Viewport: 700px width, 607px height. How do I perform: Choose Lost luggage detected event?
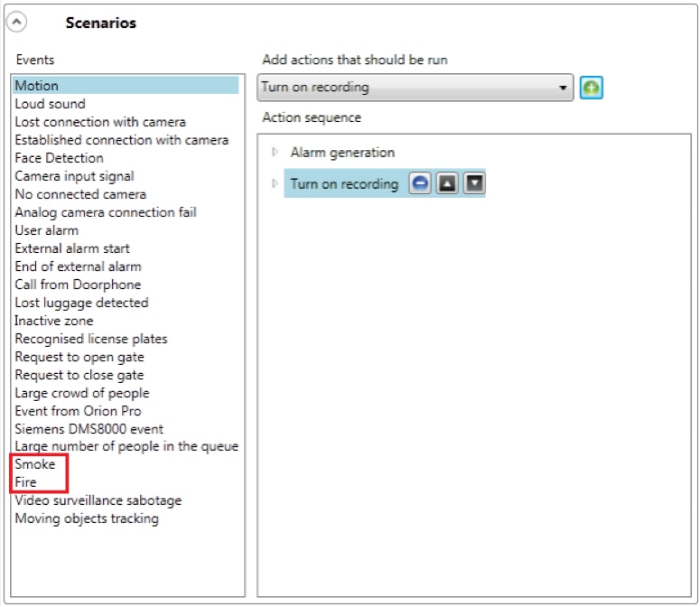81,303
